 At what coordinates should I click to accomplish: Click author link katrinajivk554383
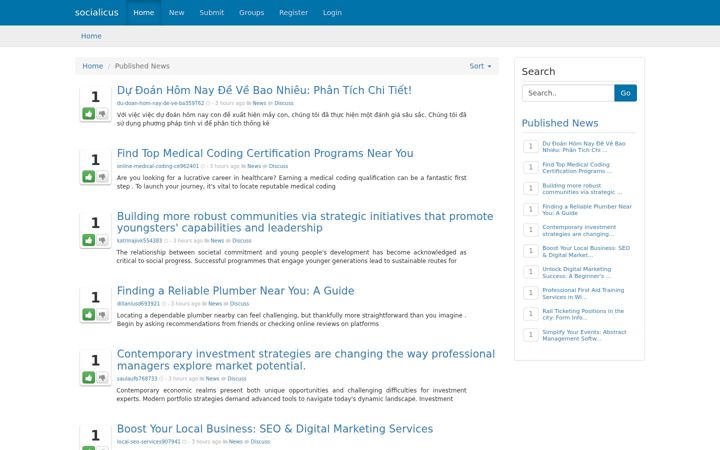(x=139, y=241)
